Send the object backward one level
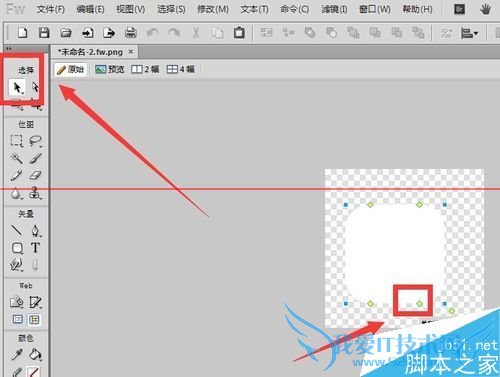The image size is (500, 377). pos(397,33)
